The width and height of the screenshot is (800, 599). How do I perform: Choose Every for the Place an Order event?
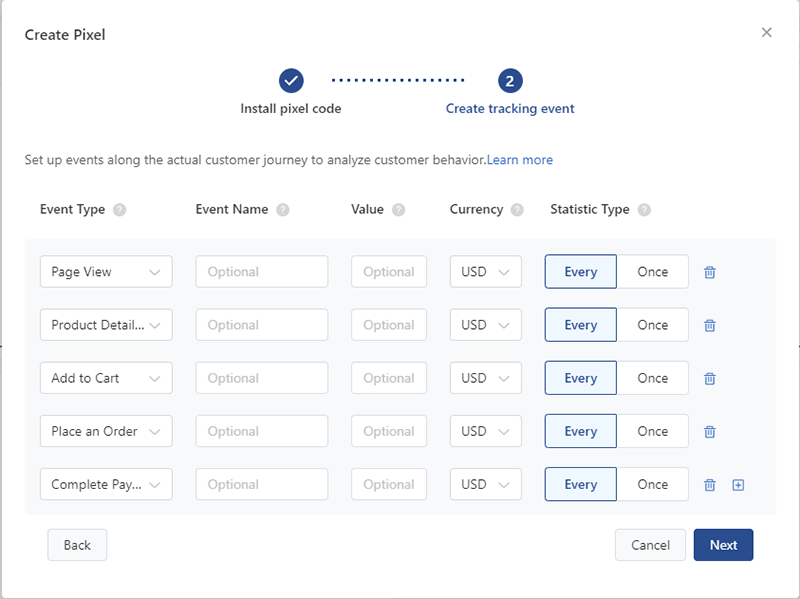tap(580, 431)
